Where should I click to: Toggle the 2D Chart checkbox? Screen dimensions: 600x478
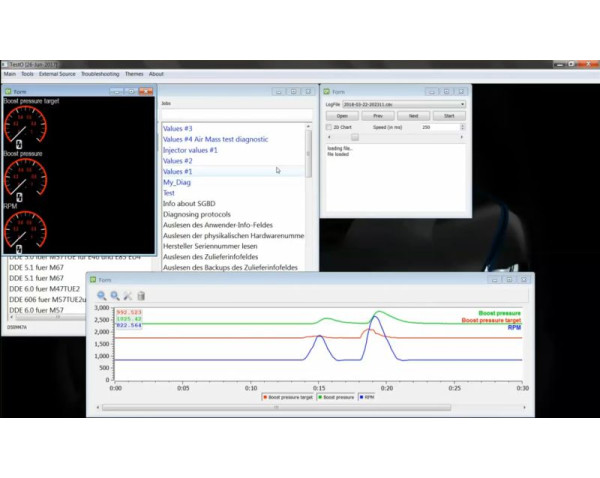click(x=329, y=127)
